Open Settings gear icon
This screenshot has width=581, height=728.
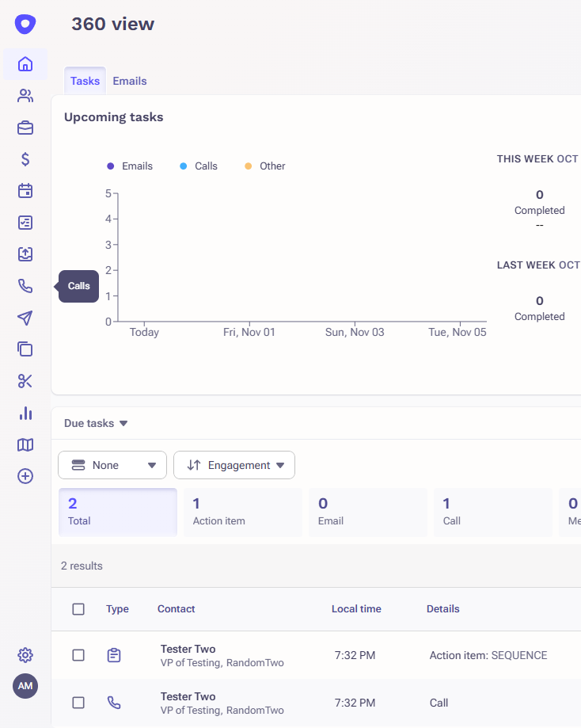tap(25, 655)
